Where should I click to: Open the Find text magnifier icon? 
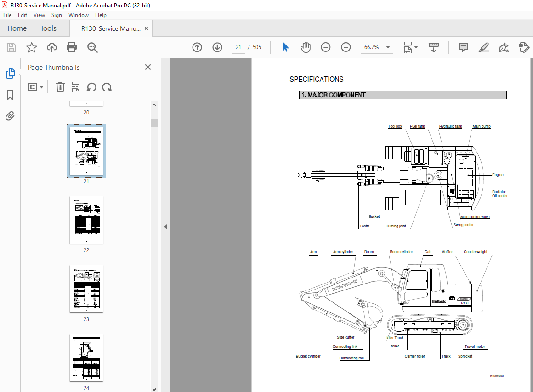tap(92, 47)
